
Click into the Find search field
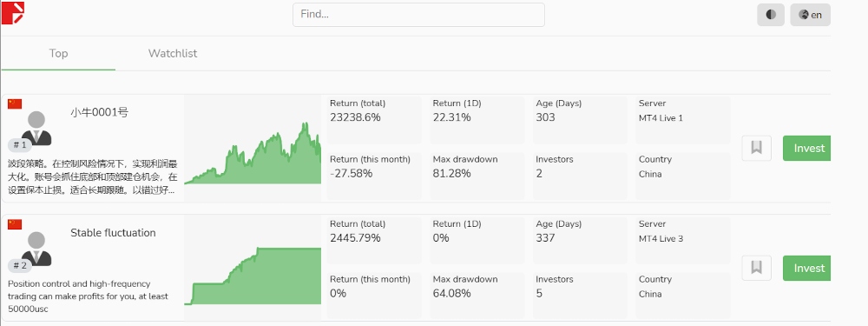tap(418, 15)
